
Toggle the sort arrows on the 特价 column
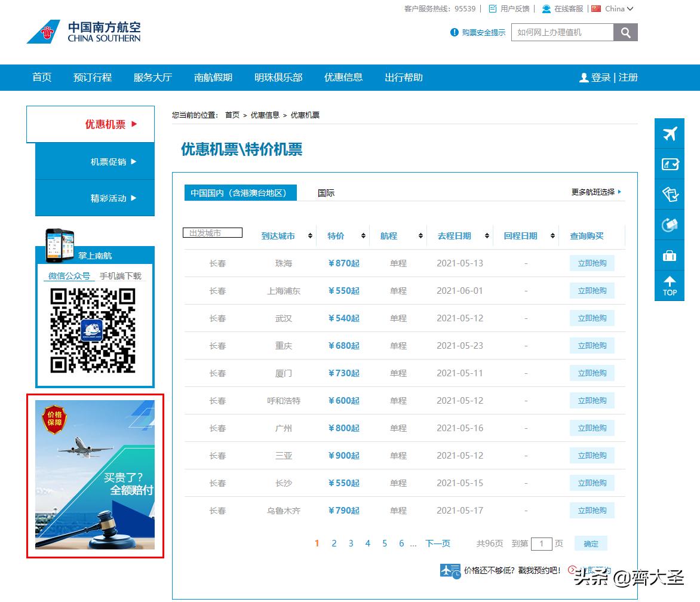pos(362,236)
